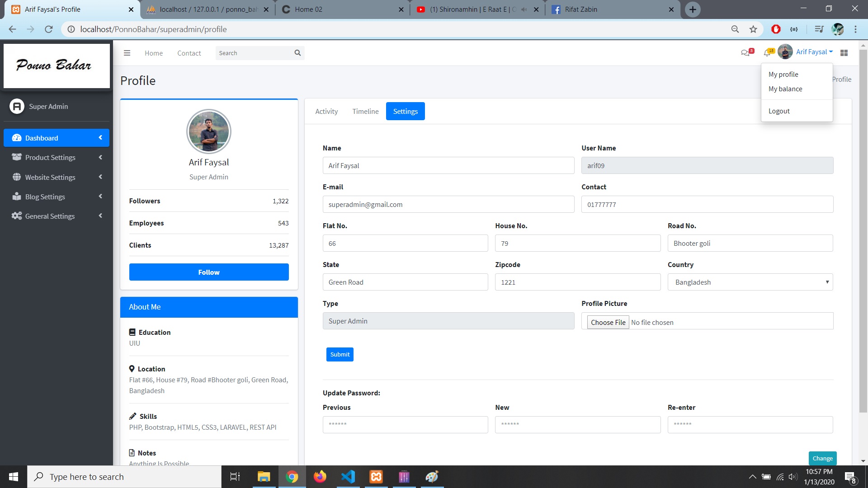This screenshot has width=868, height=488.
Task: Click the Dashboard speedometer icon
Action: click(x=16, y=138)
